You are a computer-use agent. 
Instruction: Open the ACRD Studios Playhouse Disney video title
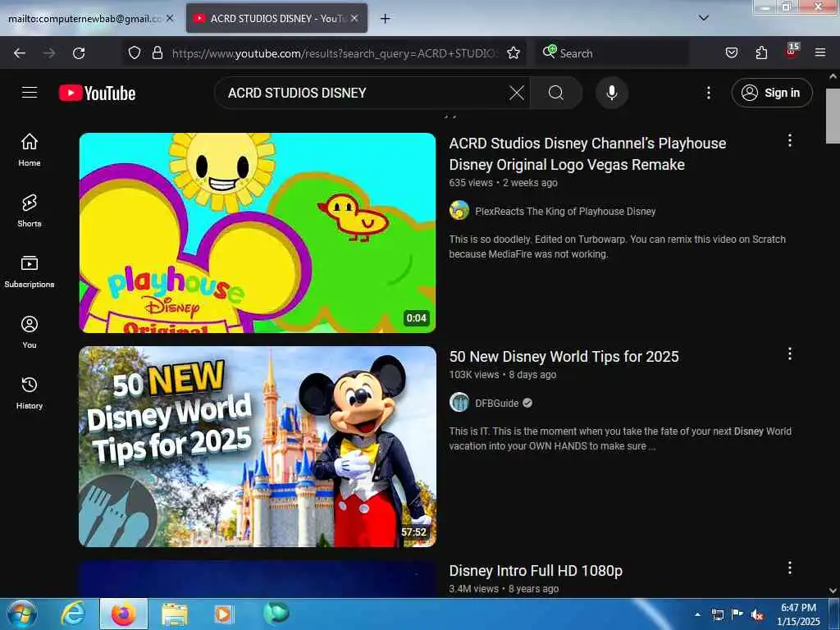[587, 153]
